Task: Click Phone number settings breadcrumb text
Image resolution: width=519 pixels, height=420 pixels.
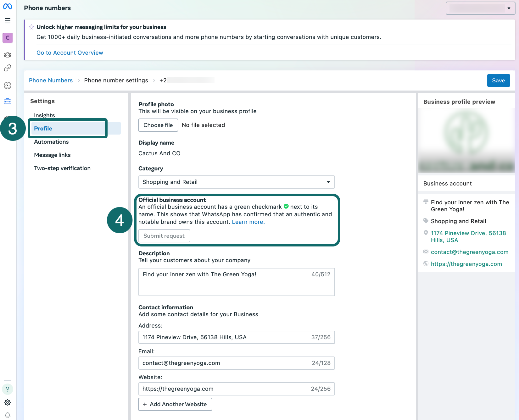Action: pyautogui.click(x=116, y=80)
